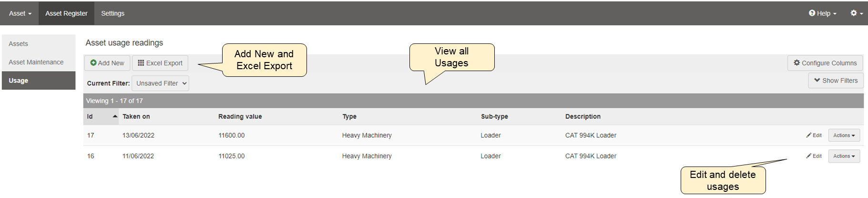868x198 pixels.
Task: Sort by the Reading value column header
Action: [x=240, y=116]
